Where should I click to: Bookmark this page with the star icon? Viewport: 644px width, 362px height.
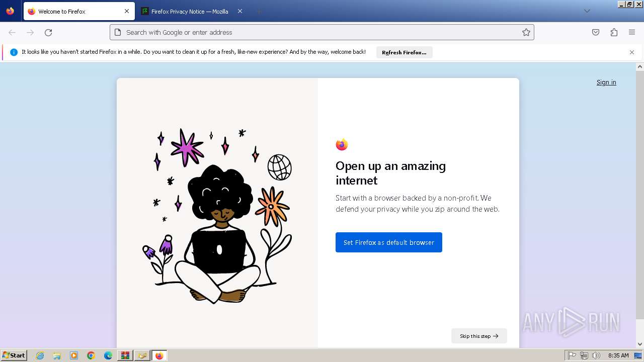(526, 32)
